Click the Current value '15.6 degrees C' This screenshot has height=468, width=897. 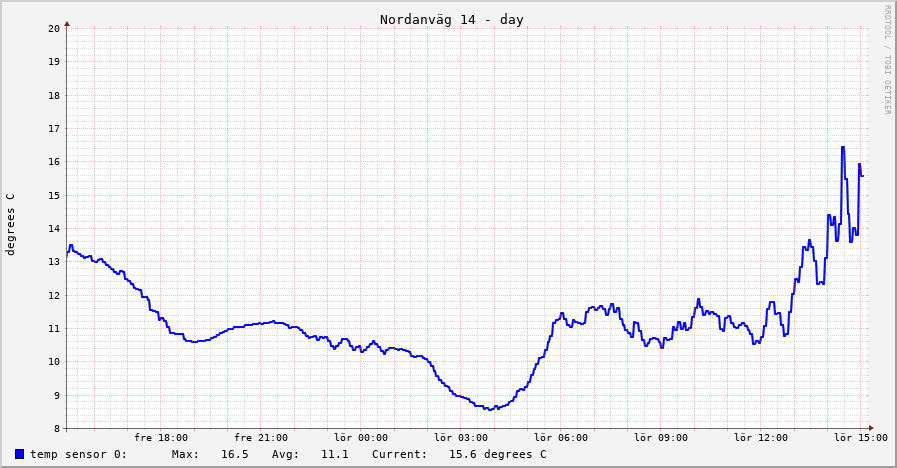click(498, 454)
